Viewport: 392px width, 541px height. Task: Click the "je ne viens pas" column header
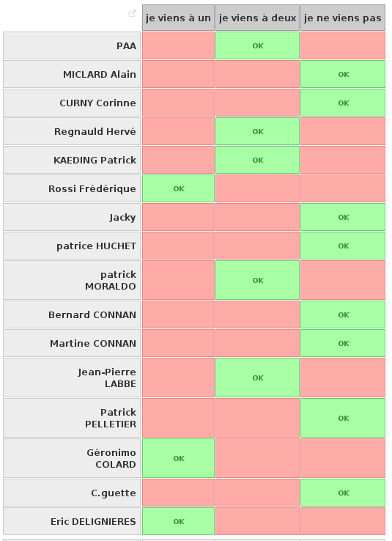coord(343,18)
